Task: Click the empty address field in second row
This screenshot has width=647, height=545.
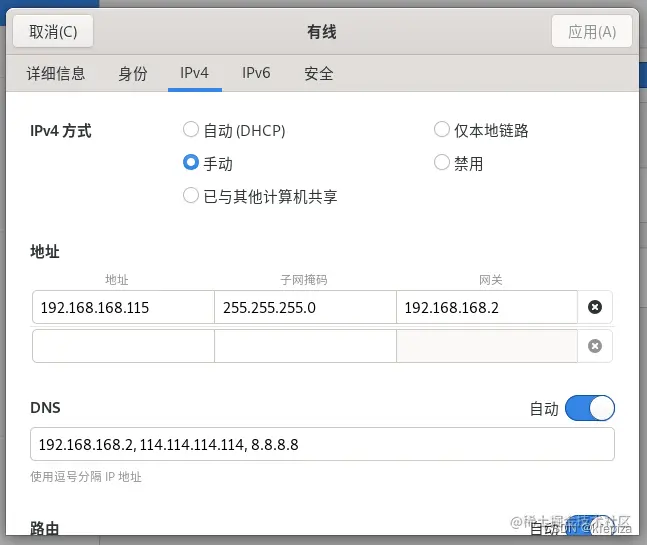Action: (123, 346)
